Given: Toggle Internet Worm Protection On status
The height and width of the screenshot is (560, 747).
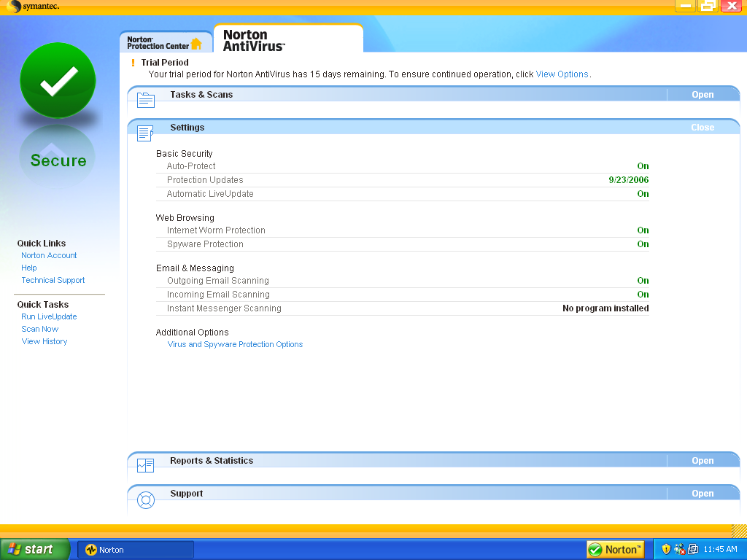Looking at the screenshot, I should point(643,230).
